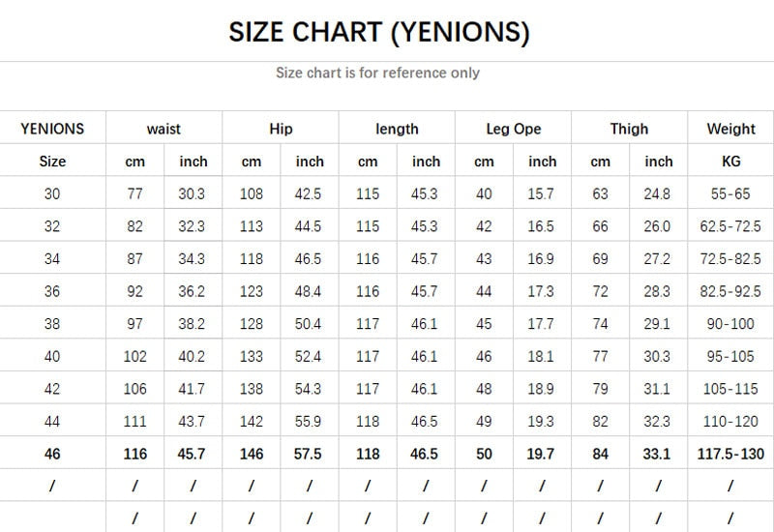Click the Thigh column header

pyautogui.click(x=629, y=129)
